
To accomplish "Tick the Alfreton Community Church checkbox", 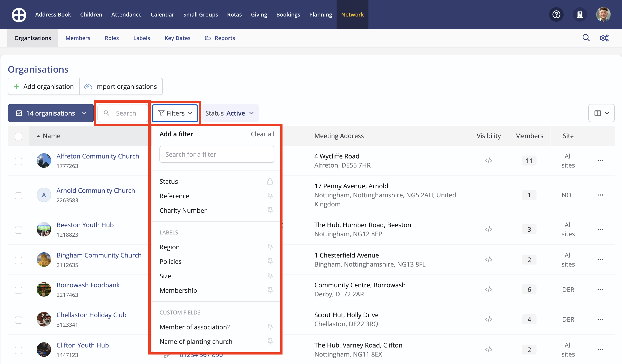I will (x=19, y=161).
